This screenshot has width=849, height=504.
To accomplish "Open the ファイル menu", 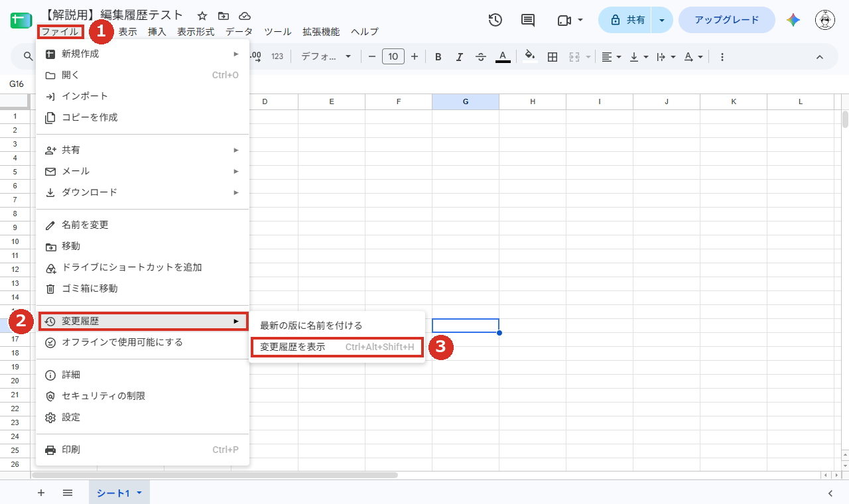I will click(60, 32).
